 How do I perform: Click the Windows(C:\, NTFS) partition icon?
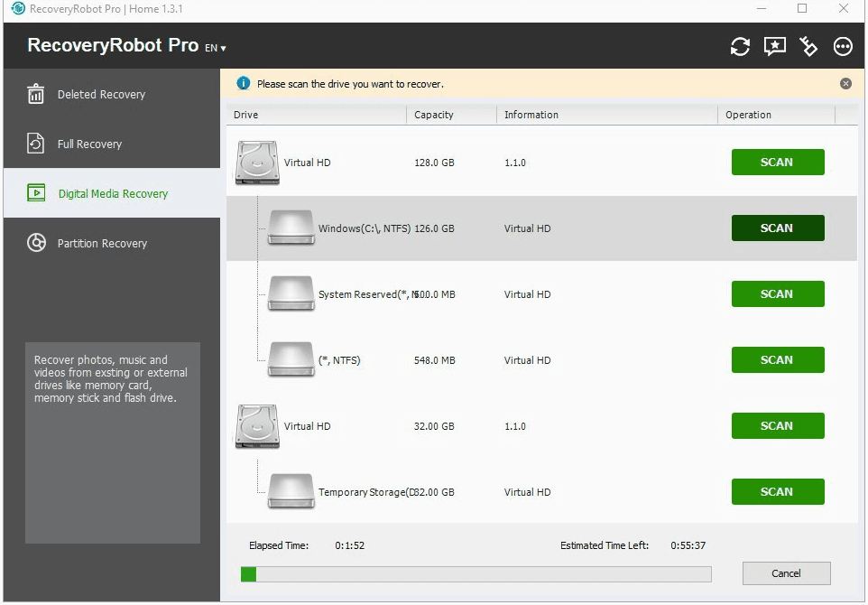(291, 228)
